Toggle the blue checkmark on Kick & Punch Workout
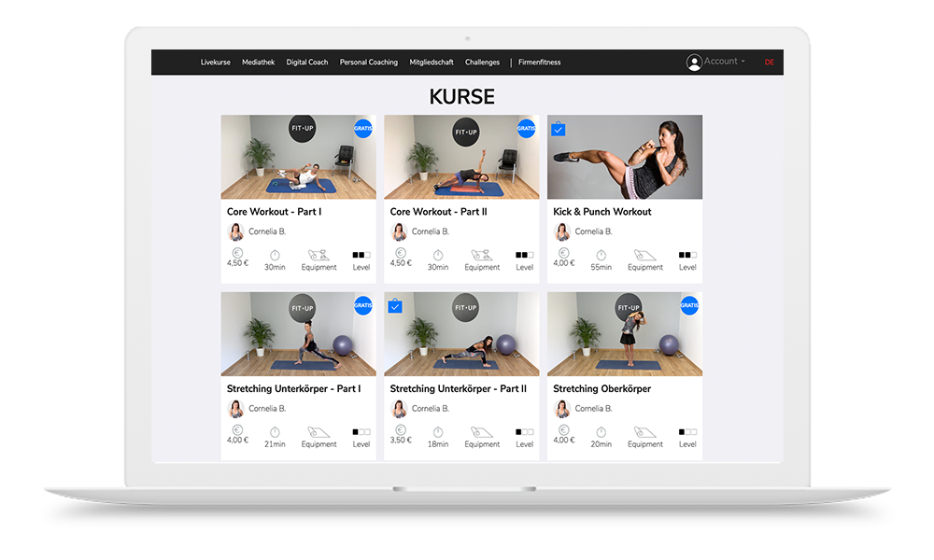 click(558, 130)
